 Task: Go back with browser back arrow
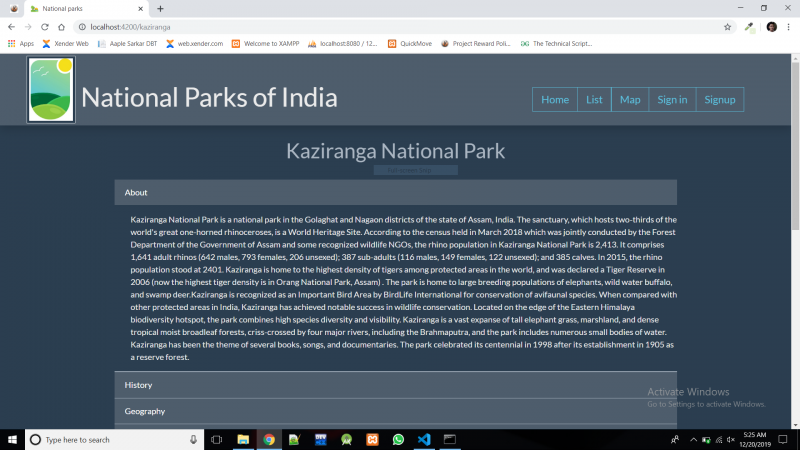(x=11, y=27)
